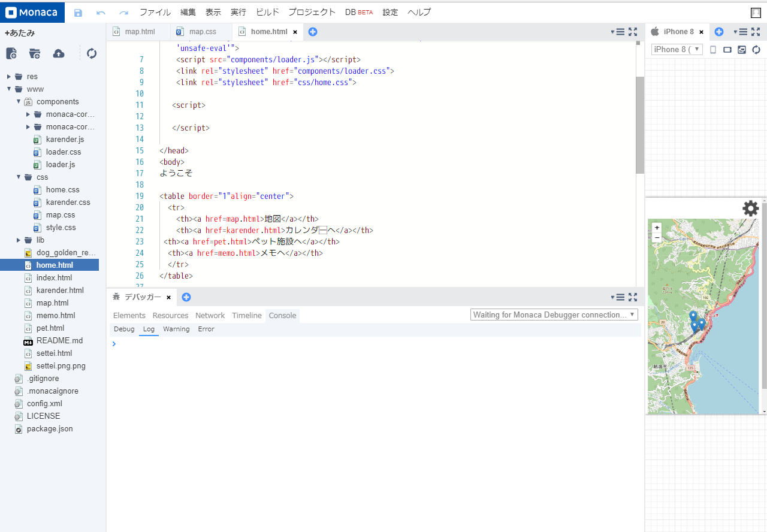Open config.xml in the file tree
This screenshot has width=767, height=532.
[44, 404]
